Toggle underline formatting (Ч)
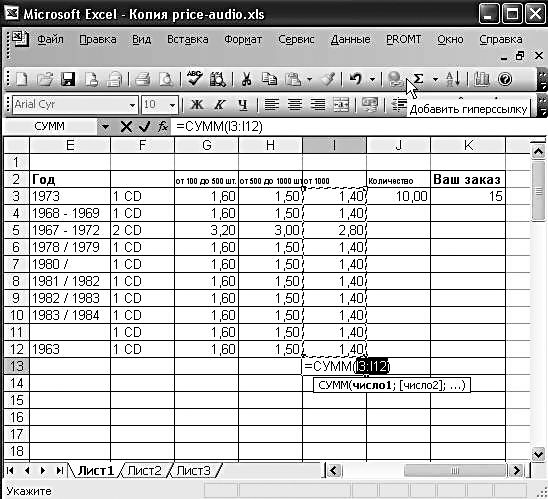Screen dimensions: 548x499 click(x=243, y=104)
